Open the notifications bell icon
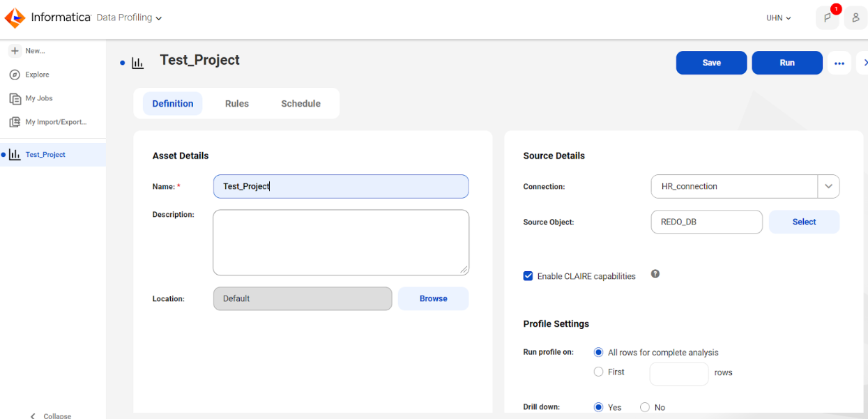Image resolution: width=868 pixels, height=419 pixels. click(828, 17)
